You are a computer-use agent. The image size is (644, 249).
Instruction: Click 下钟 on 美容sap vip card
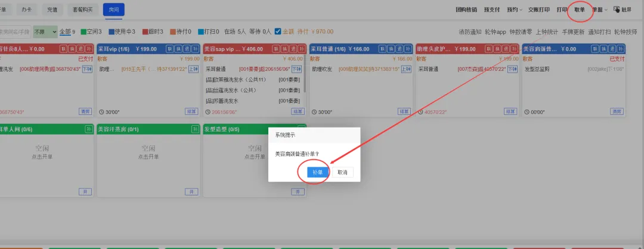coord(296,69)
